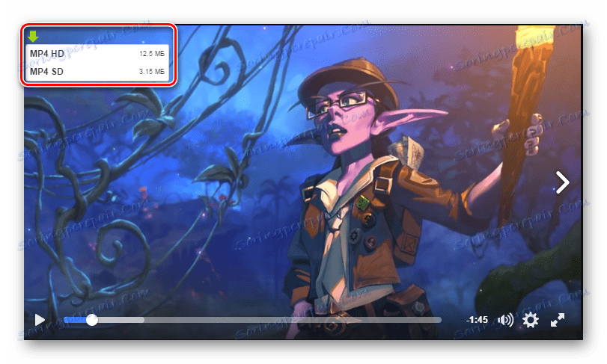Viewport: 607px width, 364px height.
Task: Select the MP4 HD download option
Action: (97, 53)
